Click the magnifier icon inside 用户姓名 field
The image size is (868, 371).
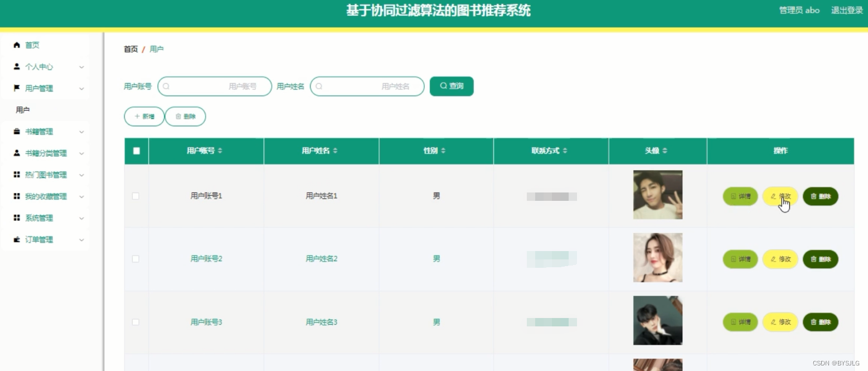(x=318, y=86)
